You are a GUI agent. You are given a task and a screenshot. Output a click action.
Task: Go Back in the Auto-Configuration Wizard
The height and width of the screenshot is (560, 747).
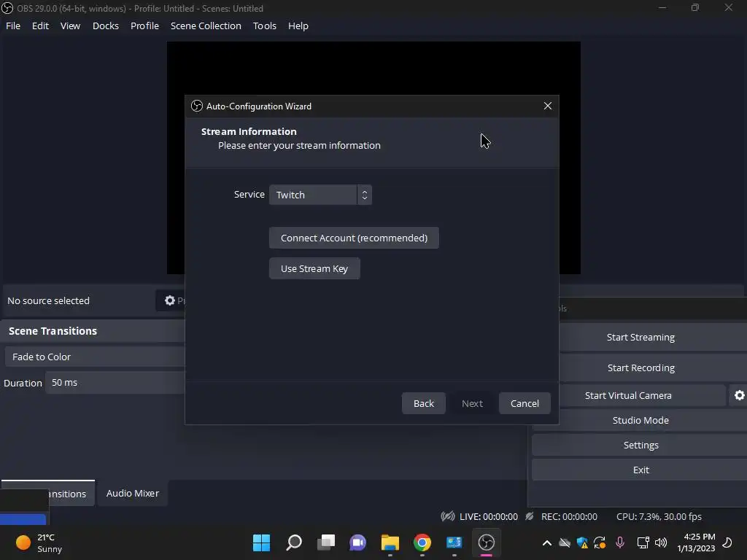pyautogui.click(x=424, y=403)
